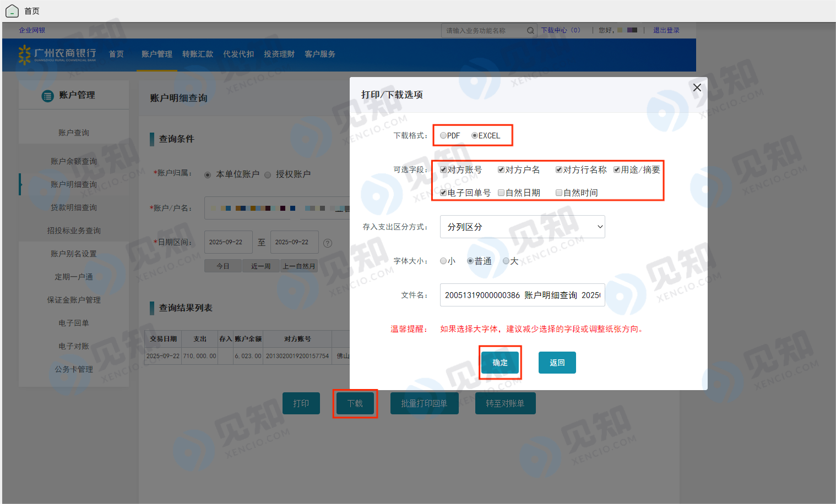Select the PDF download format
The image size is (836, 504).
[443, 136]
